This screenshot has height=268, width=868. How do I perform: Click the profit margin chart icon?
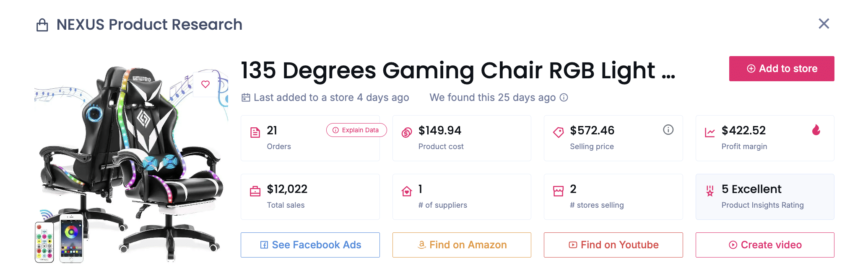click(710, 131)
